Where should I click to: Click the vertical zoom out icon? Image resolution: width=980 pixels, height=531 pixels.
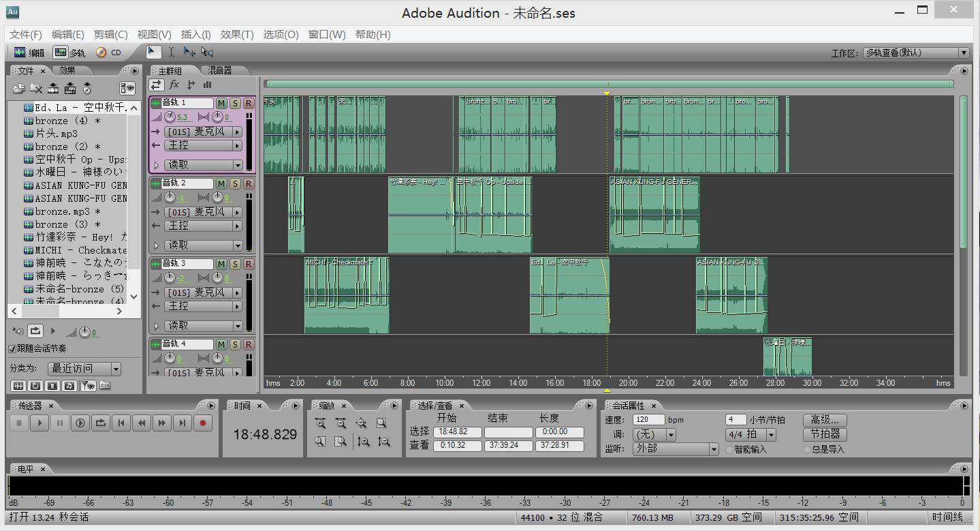click(384, 442)
